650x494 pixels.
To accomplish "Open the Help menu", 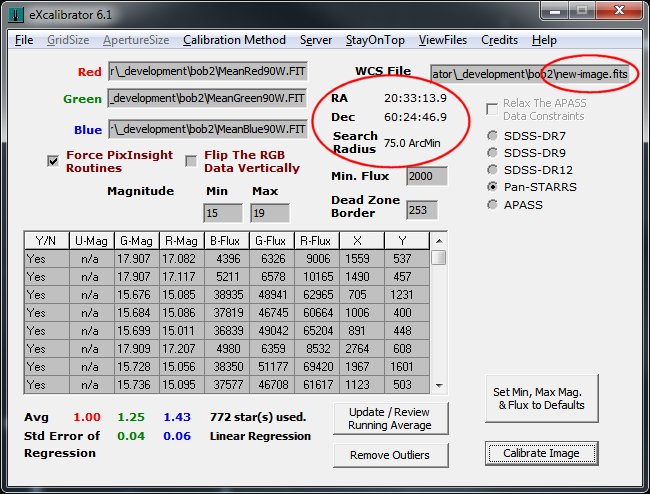I will click(544, 40).
